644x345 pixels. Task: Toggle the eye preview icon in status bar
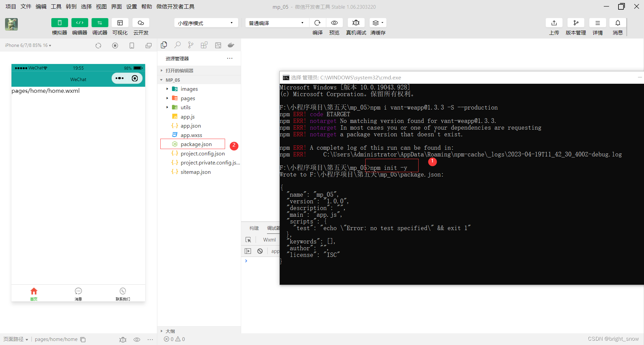(x=137, y=339)
